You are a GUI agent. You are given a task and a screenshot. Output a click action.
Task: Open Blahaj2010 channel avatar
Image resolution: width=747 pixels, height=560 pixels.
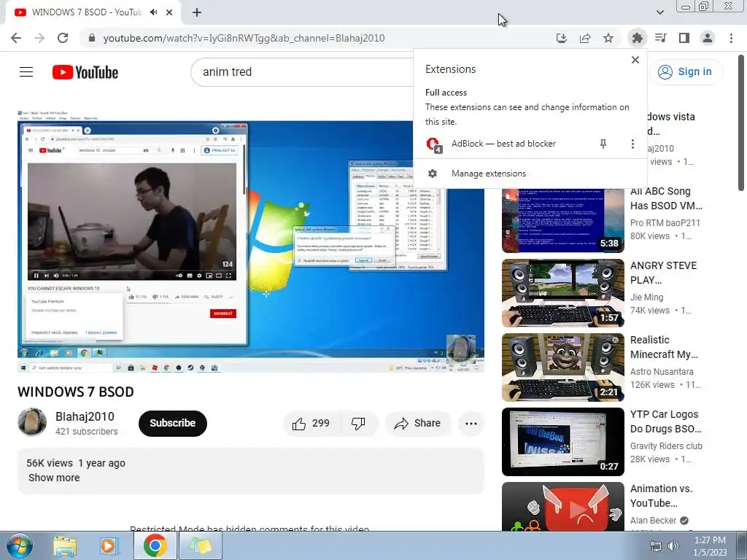[x=32, y=422]
